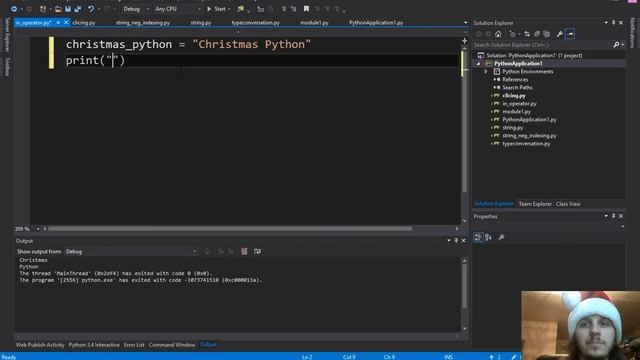Click the Navigate Backward toolbar icon
Image resolution: width=640 pixels, height=360 pixels.
(x=13, y=9)
